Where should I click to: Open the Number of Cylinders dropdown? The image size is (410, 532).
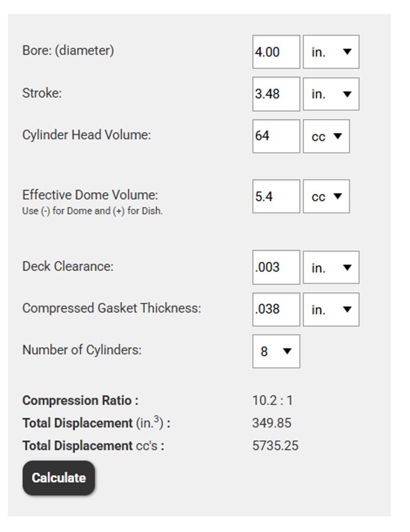[276, 351]
